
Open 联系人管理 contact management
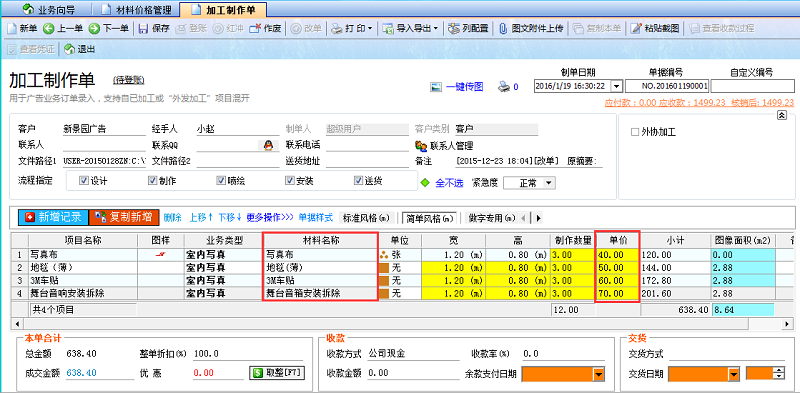[x=444, y=146]
